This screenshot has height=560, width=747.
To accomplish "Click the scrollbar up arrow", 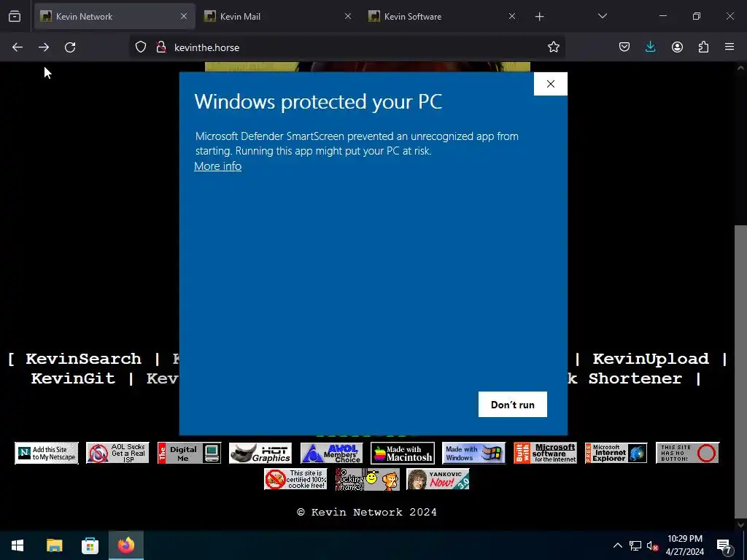I will (740, 68).
